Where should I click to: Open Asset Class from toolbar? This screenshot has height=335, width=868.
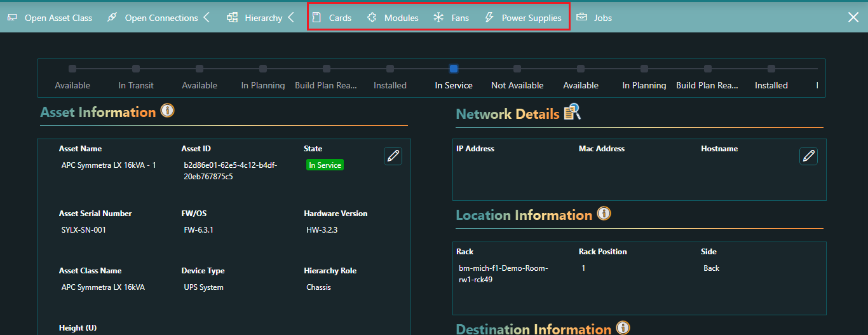point(50,18)
